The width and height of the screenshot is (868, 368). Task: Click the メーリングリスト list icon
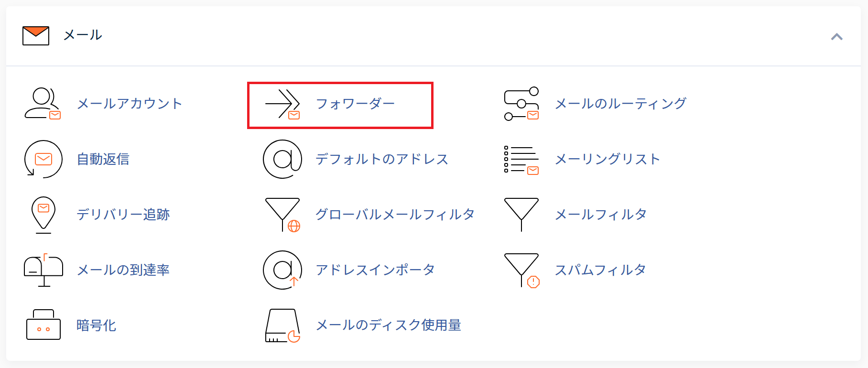pyautogui.click(x=521, y=160)
